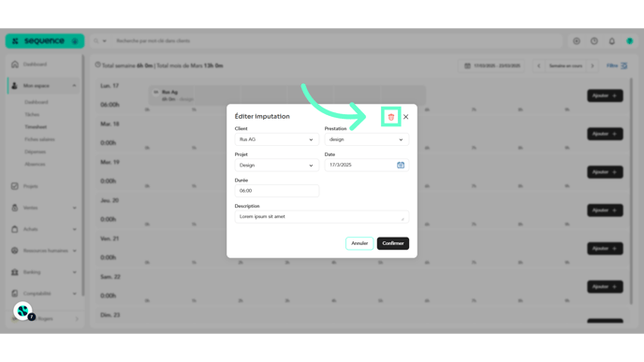The image size is (644, 362).
Task: Open the Client dropdown showing Rus AG
Action: click(x=276, y=139)
